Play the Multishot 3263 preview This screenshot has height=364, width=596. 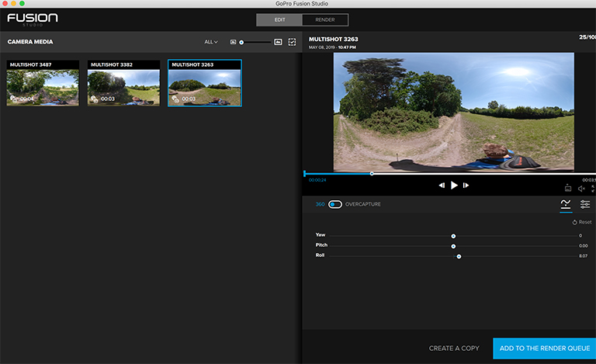coord(454,185)
